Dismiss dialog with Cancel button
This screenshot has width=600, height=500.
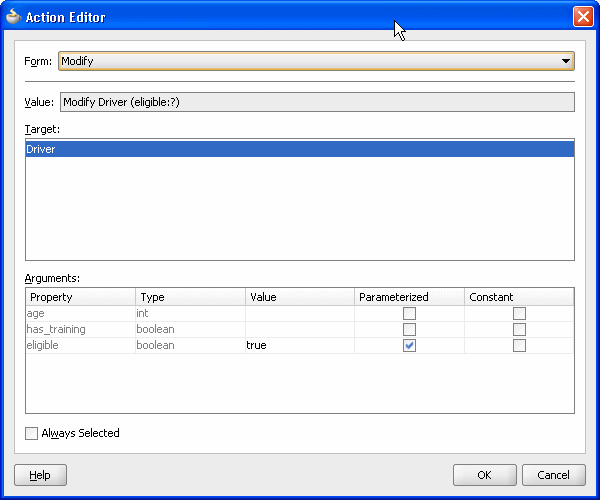tap(554, 475)
